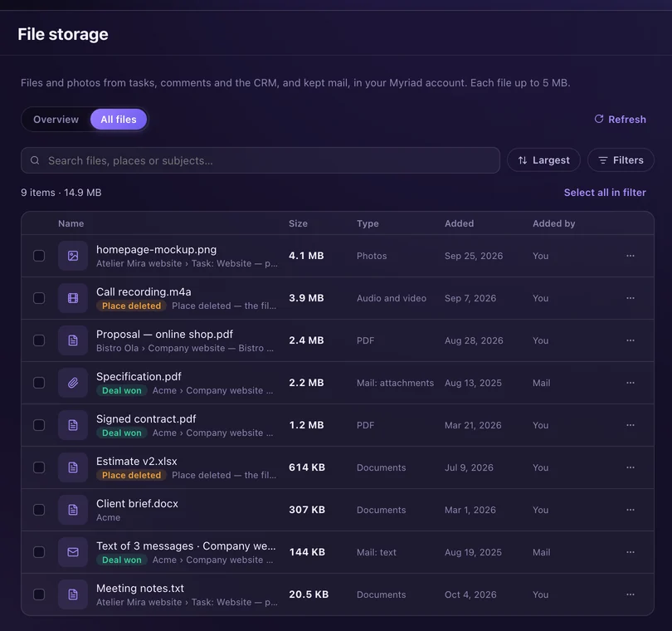Click the document icon for Signed contract.pdf
672x631 pixels.
[x=73, y=425]
